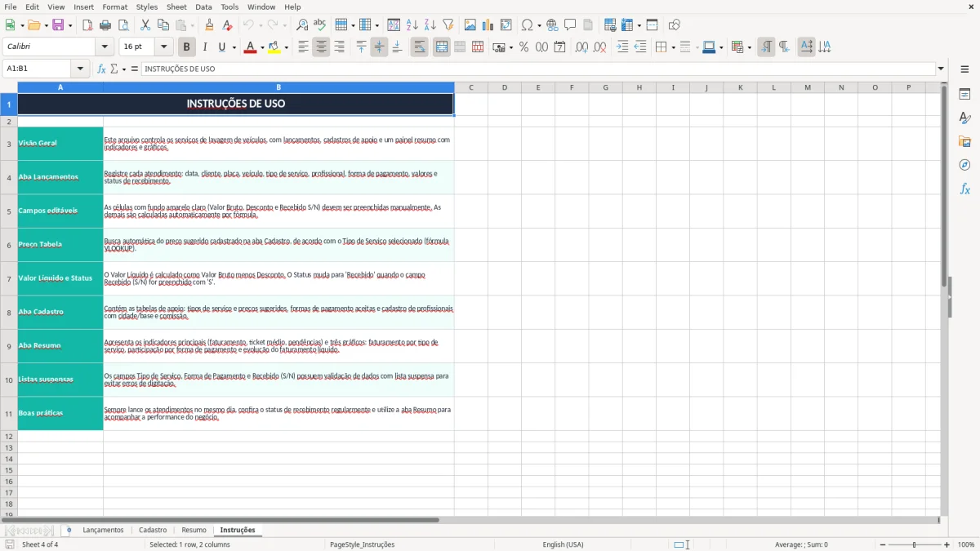Open the Conditional Formatting dropdown arrow
980x551 pixels.
click(x=749, y=47)
